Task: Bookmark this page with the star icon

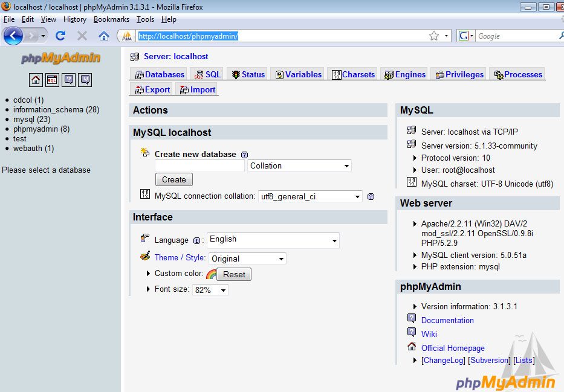Action: pyautogui.click(x=434, y=36)
